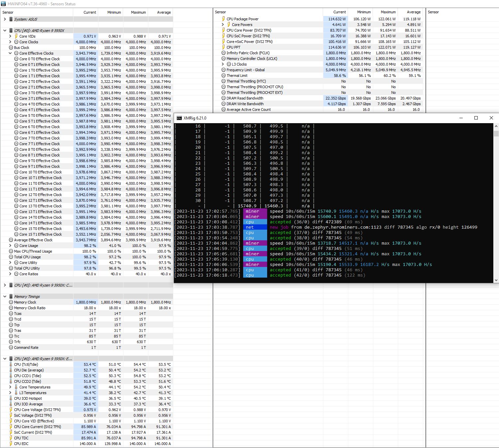499x448 pixels.
Task: Expand the L3 Clocks row
Action: [223, 64]
